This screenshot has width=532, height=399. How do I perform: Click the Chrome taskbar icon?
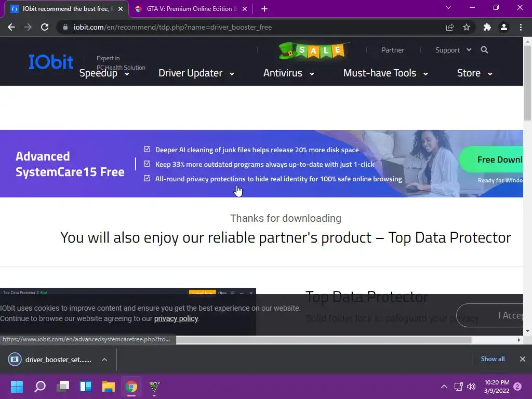[131, 387]
